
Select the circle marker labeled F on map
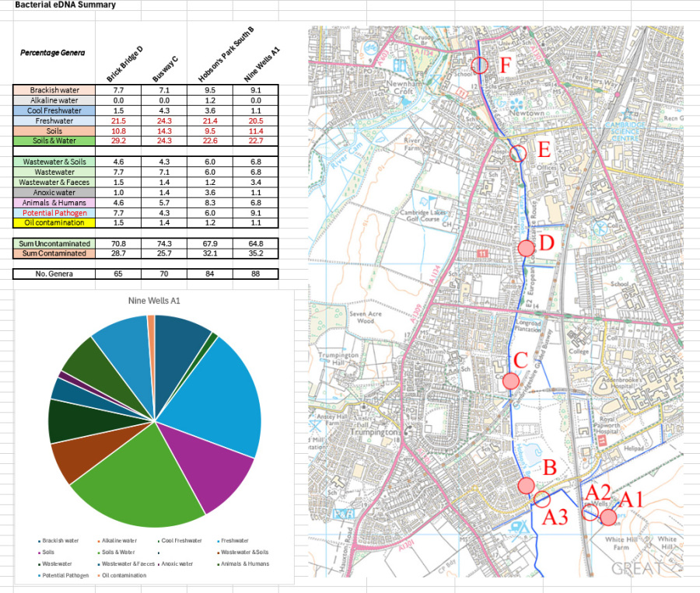point(481,65)
